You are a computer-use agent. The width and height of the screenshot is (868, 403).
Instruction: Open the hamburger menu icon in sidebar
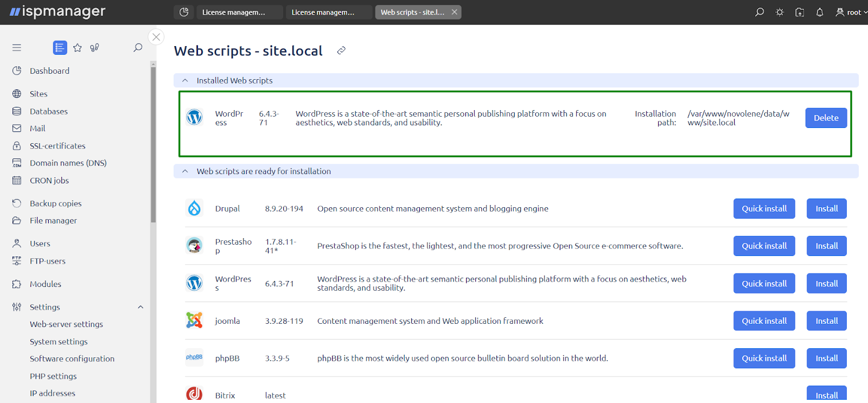17,48
